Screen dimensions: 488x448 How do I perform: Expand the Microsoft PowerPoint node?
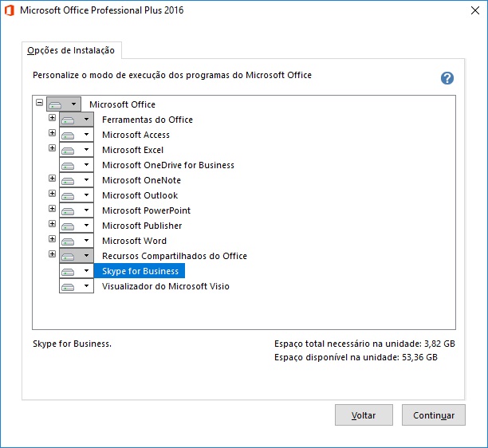53,208
